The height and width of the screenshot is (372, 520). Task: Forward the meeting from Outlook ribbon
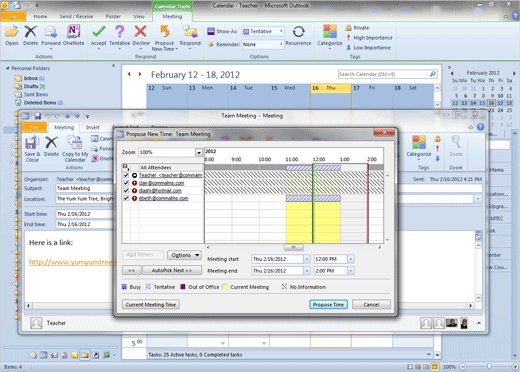click(51, 36)
